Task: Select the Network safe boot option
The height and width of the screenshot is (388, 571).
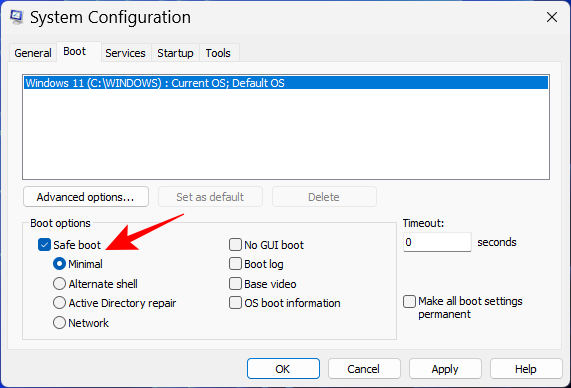Action: pyautogui.click(x=59, y=323)
